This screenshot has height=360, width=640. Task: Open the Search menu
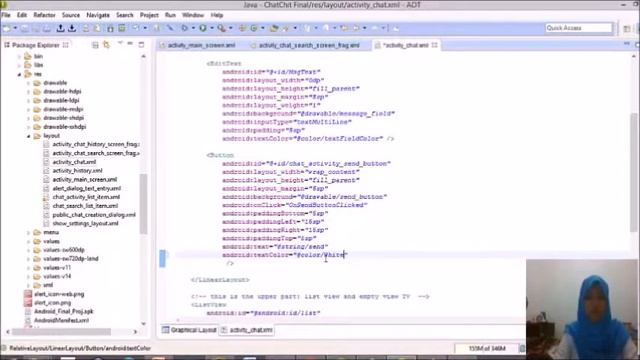[x=125, y=15]
